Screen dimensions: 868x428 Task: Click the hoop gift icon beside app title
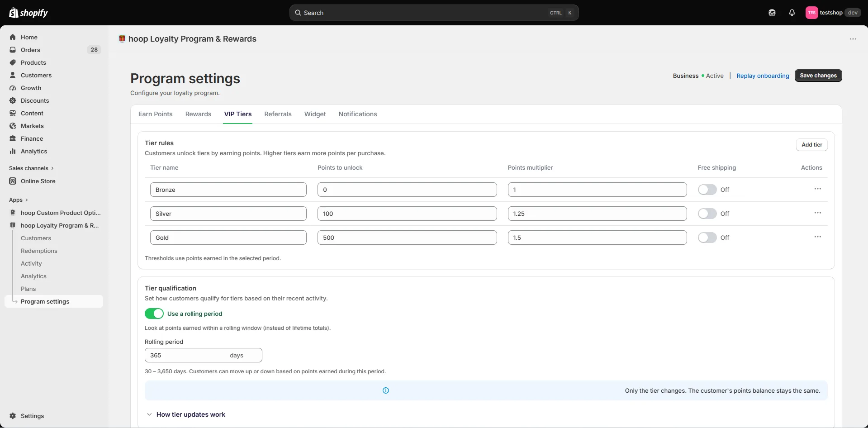pos(122,38)
